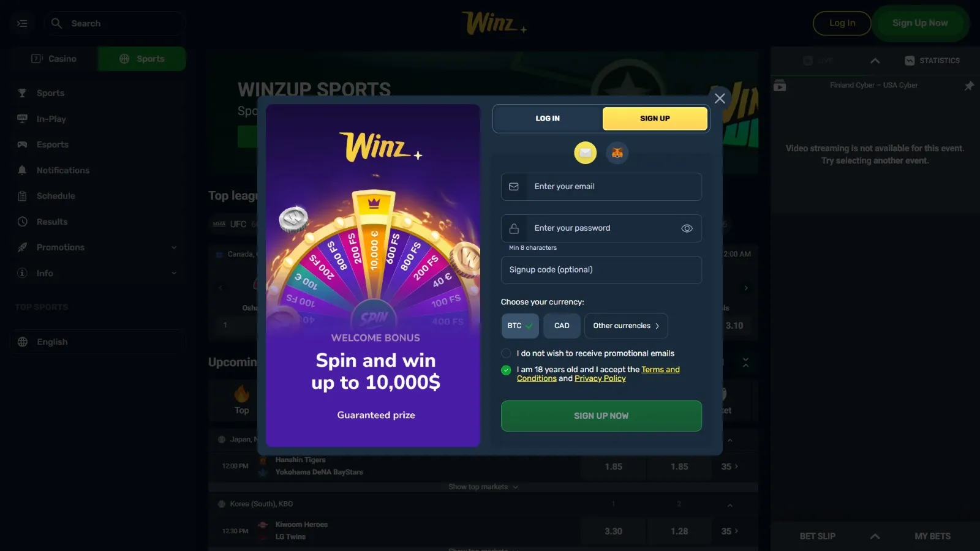Select the email sign-up method icon

click(x=585, y=153)
